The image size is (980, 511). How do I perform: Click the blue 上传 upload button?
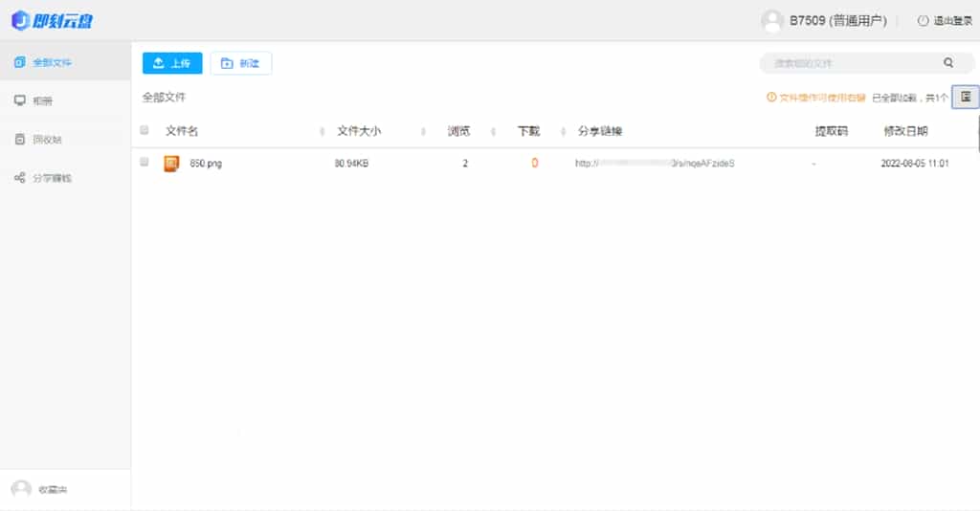click(172, 63)
